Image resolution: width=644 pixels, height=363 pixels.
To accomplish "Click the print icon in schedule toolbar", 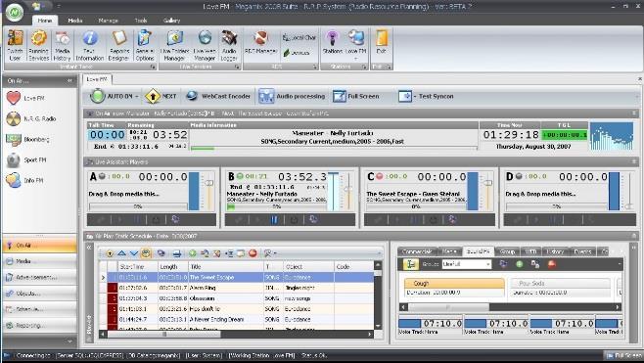I will coord(176,253).
